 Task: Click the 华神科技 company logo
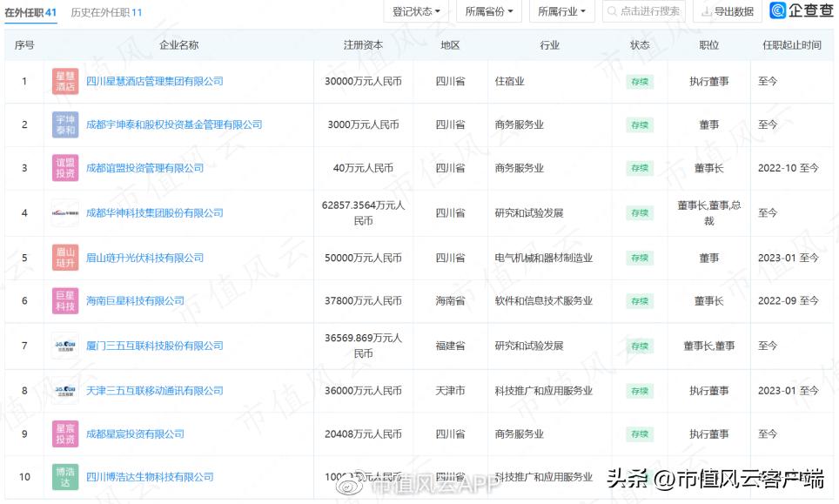click(x=64, y=212)
